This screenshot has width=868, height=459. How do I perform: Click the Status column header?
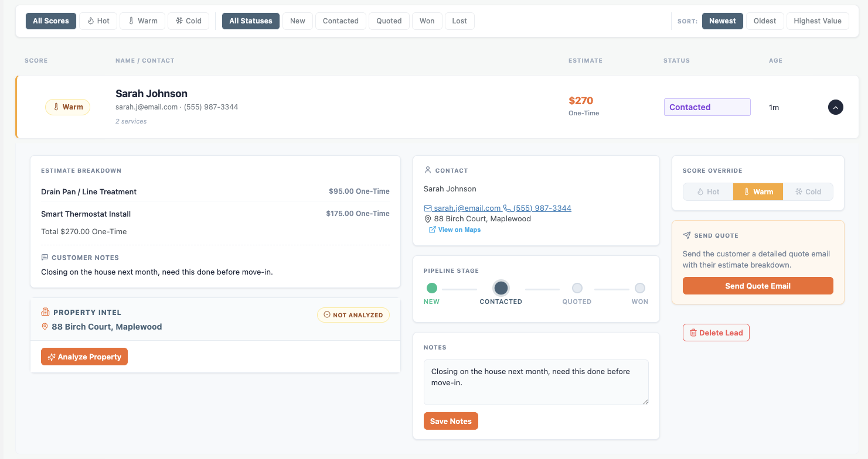(676, 61)
